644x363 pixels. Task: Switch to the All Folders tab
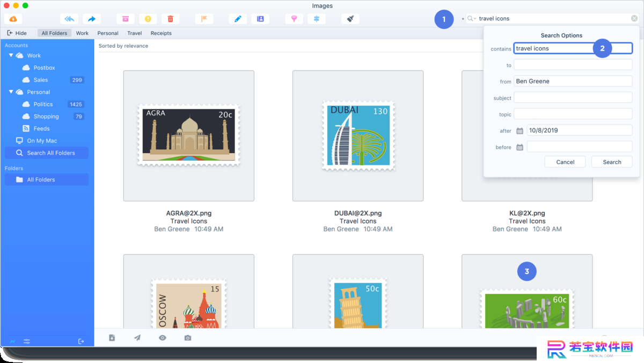click(x=55, y=33)
